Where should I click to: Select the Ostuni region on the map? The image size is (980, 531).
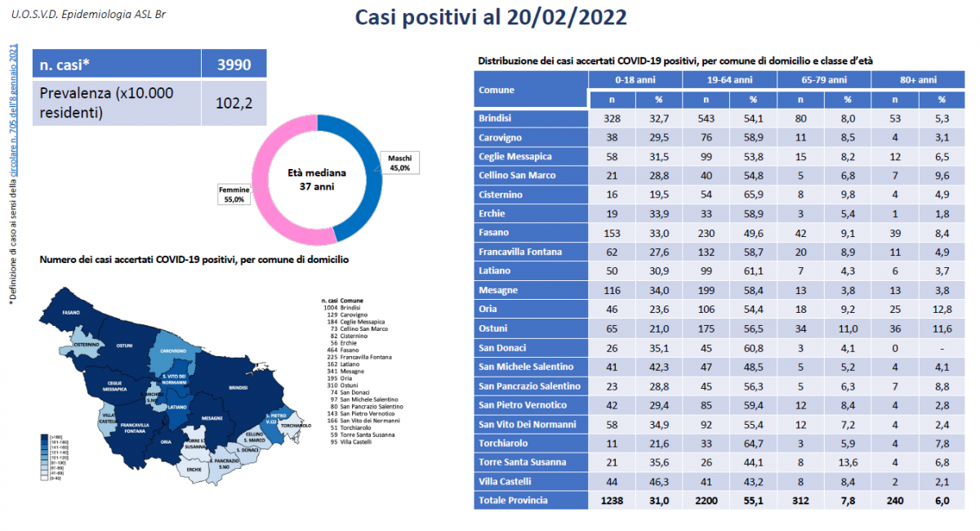point(125,346)
